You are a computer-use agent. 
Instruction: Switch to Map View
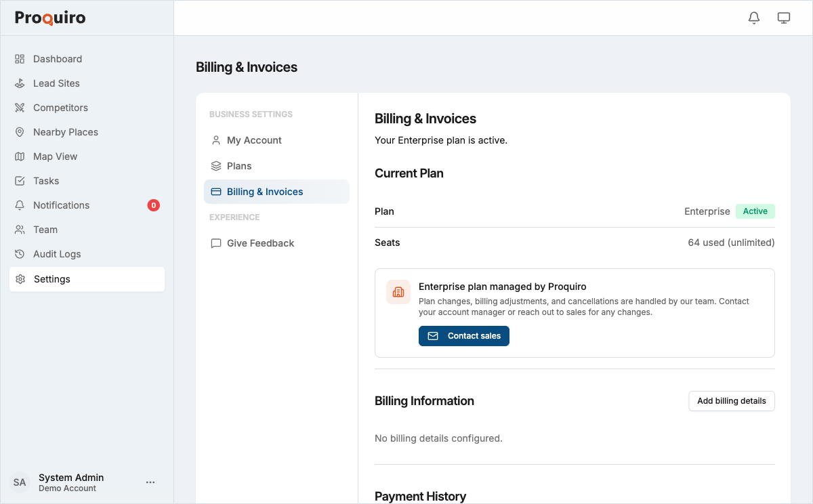(54, 156)
